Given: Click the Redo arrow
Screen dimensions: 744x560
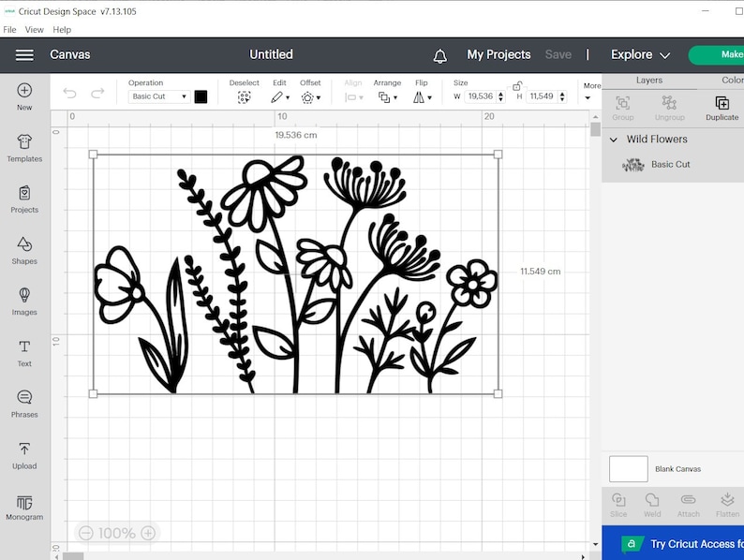Looking at the screenshot, I should 97,93.
